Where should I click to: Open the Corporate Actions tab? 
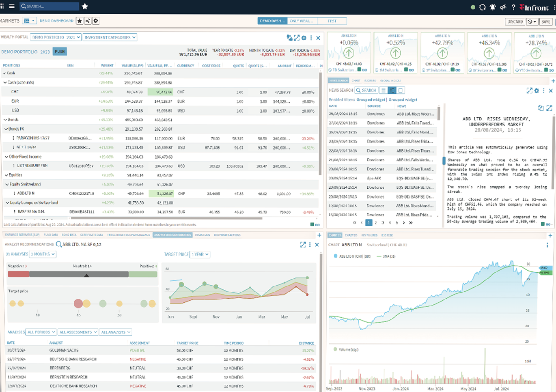point(227,235)
